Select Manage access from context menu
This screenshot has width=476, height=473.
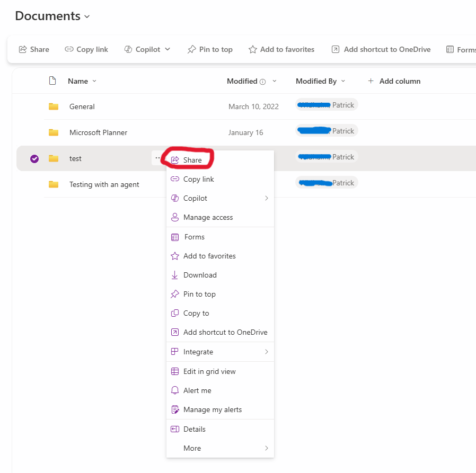tap(220, 217)
